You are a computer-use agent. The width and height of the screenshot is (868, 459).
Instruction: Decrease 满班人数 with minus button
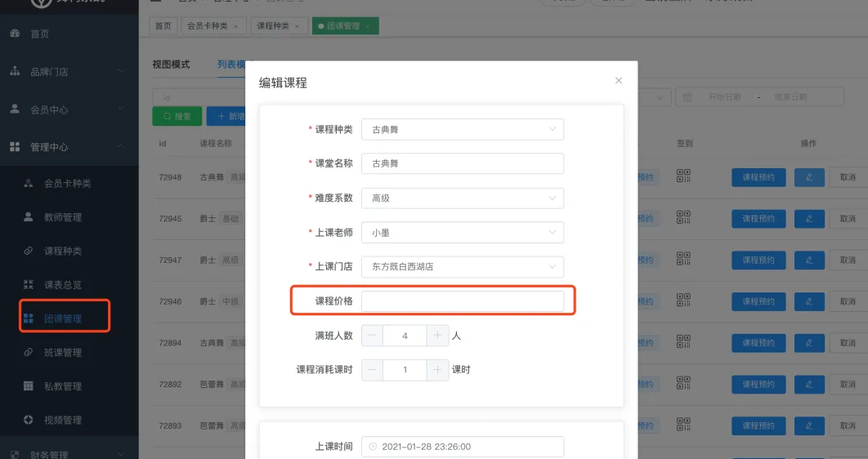[372, 336]
